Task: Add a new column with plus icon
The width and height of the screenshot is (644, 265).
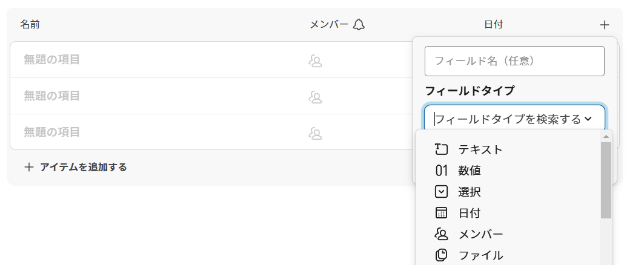Action: (604, 25)
